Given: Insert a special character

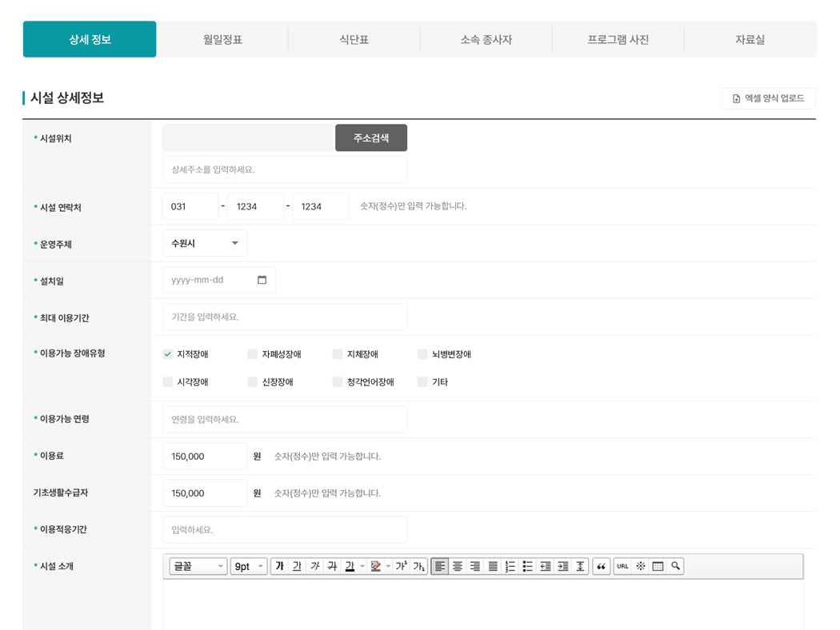Looking at the screenshot, I should [640, 566].
